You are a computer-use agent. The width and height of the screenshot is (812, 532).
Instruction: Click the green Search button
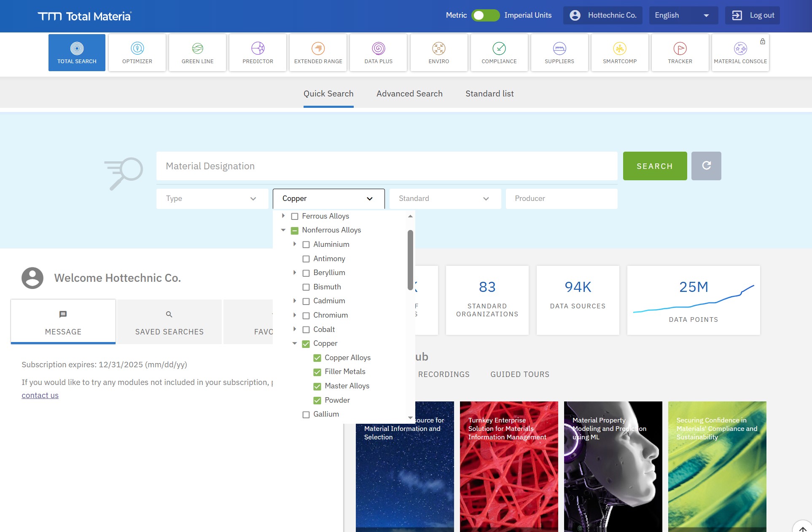point(654,166)
